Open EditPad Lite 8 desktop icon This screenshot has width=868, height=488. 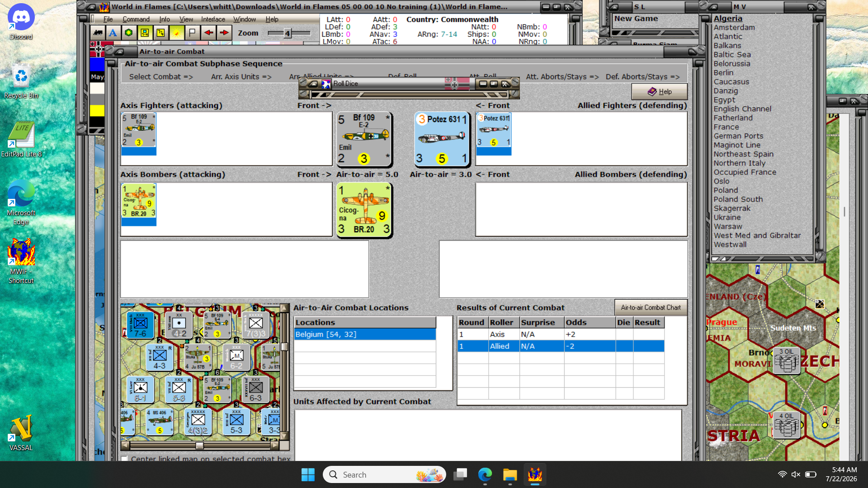21,139
